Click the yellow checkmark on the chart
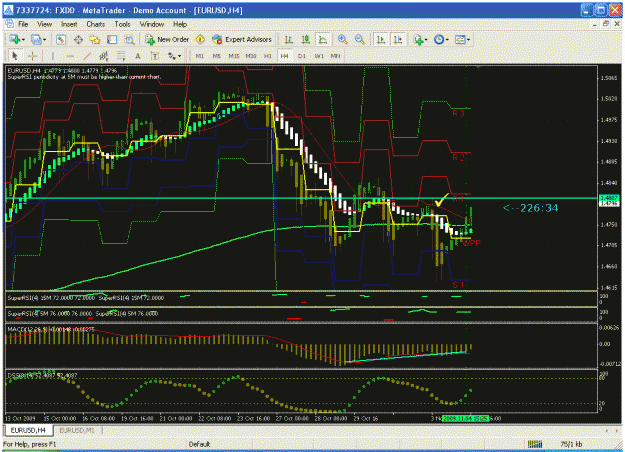 (441, 200)
